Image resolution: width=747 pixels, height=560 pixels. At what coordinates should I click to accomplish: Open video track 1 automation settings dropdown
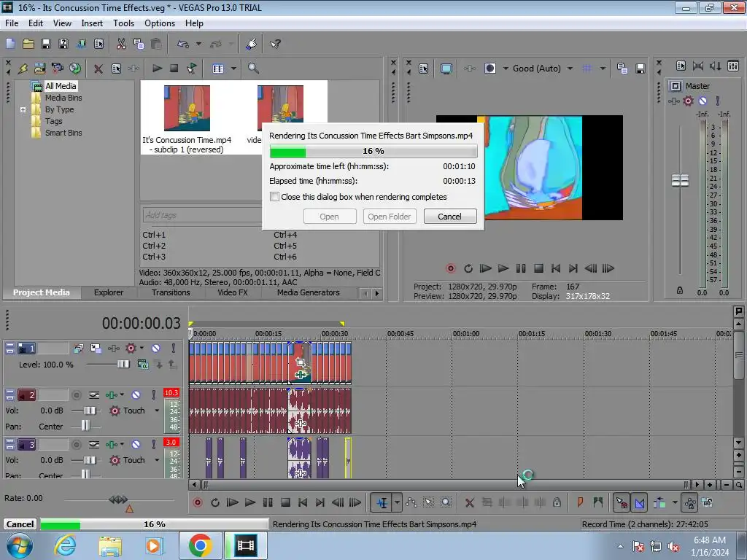click(142, 348)
